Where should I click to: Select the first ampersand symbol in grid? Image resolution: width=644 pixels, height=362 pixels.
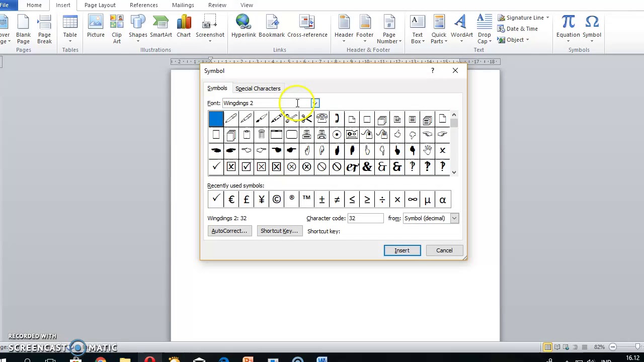point(367,166)
